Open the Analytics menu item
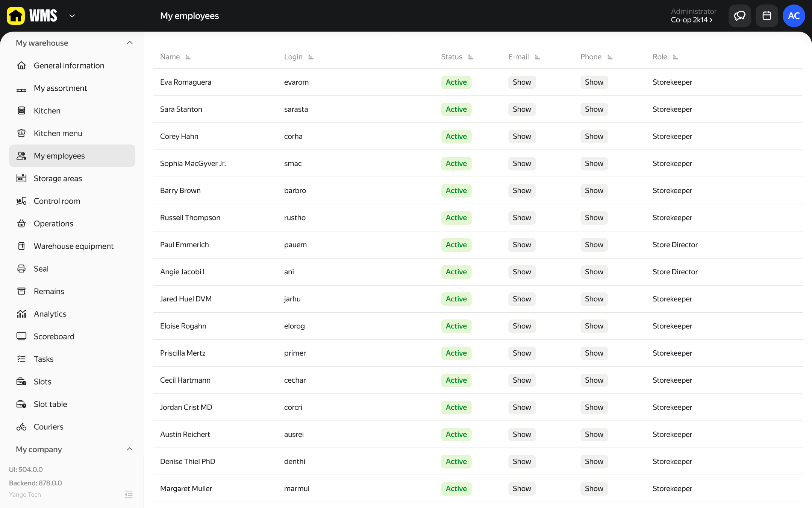This screenshot has width=812, height=508. tap(50, 314)
